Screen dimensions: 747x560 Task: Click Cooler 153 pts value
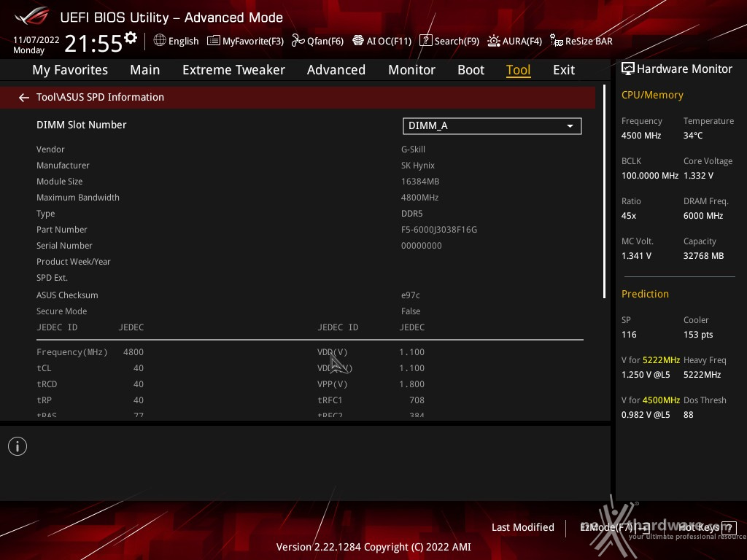point(698,335)
